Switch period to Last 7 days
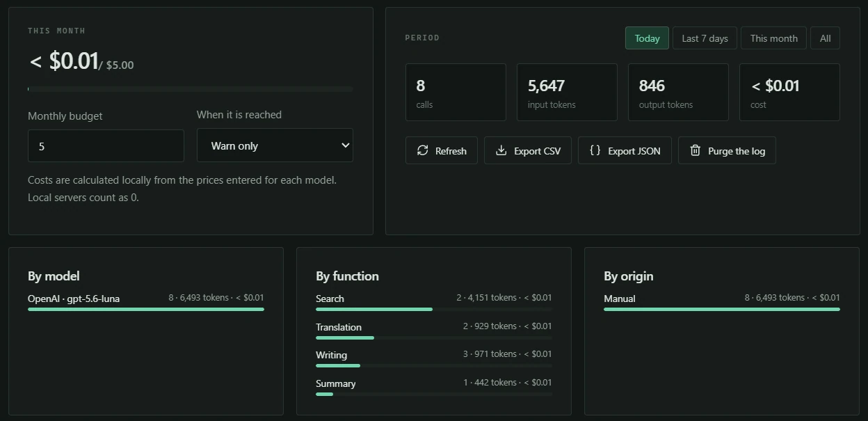The width and height of the screenshot is (868, 421). 705,38
